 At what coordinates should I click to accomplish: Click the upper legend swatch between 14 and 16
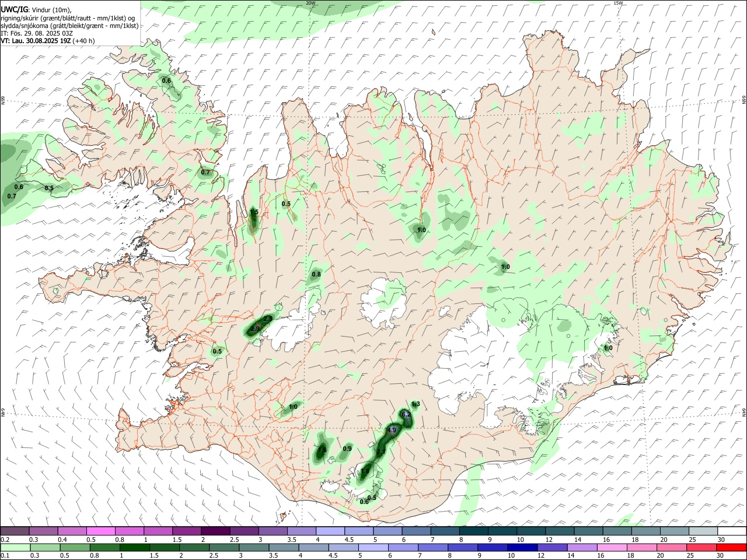tap(589, 531)
